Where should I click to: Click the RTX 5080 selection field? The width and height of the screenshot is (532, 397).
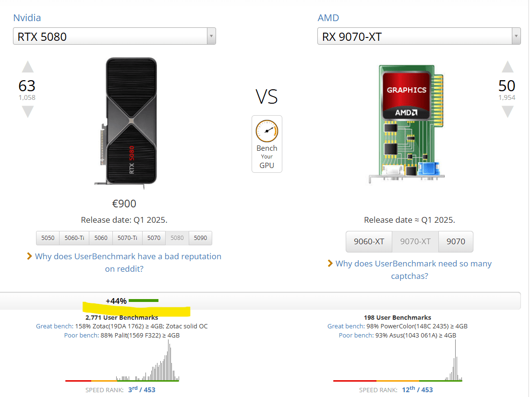[x=114, y=36]
